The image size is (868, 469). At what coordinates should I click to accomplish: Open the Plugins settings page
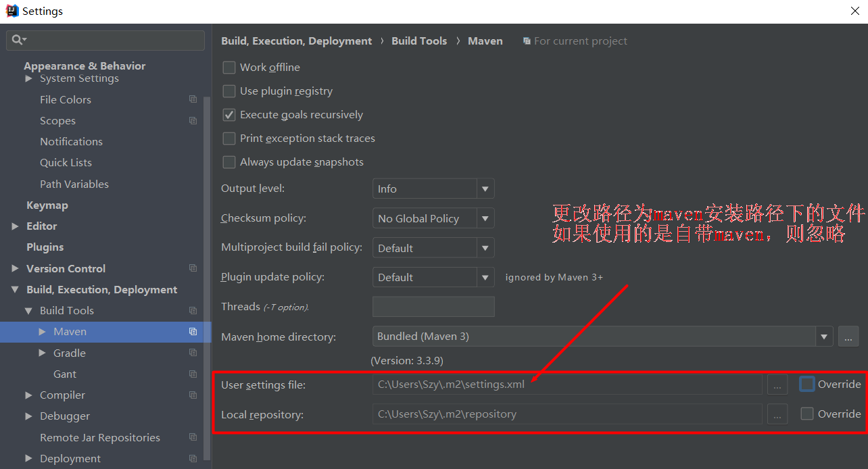[x=45, y=247]
